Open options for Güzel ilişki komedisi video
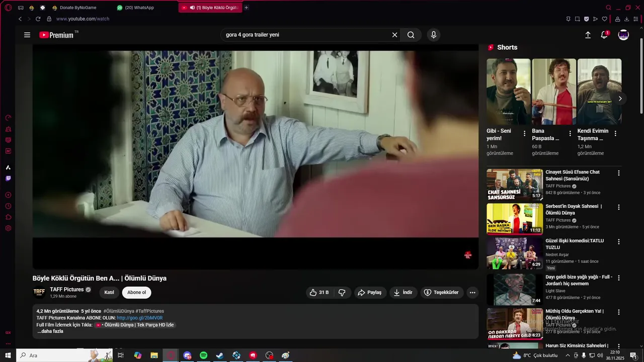The width and height of the screenshot is (644, 362). click(619, 242)
